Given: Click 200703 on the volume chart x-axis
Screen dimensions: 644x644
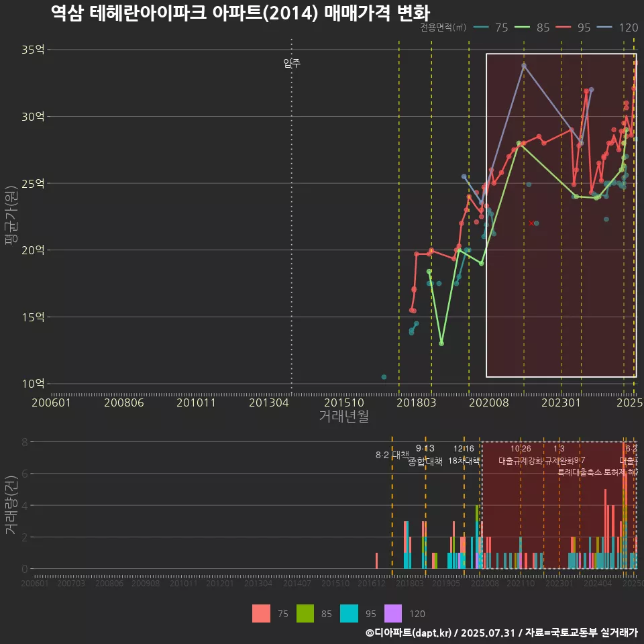Looking at the screenshot, I should tap(71, 584).
